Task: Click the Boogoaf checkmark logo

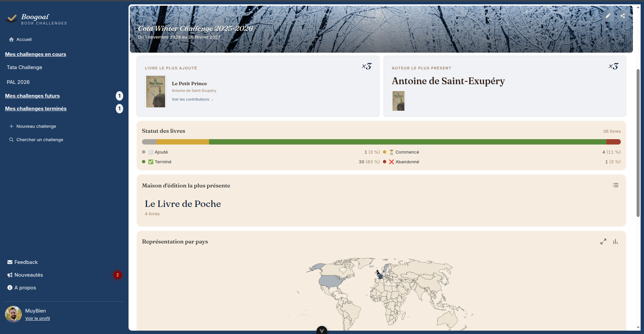Action: click(x=11, y=18)
